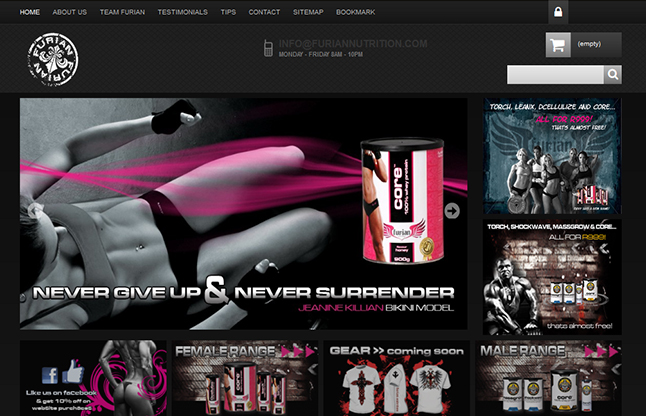The image size is (646, 416).
Task: Advance slider with the next arrow
Action: click(x=452, y=210)
